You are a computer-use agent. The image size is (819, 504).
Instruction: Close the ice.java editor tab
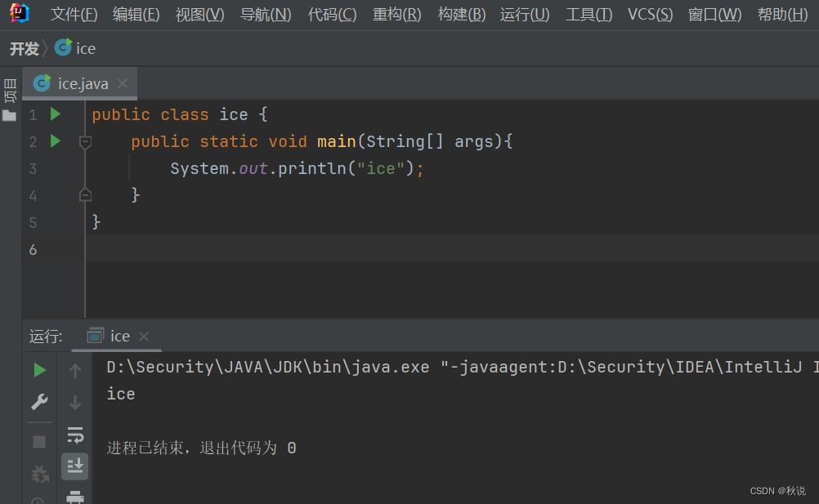[123, 83]
